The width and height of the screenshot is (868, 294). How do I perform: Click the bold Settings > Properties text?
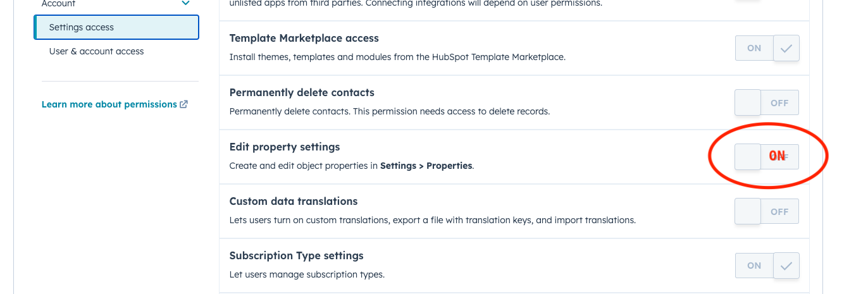coord(426,166)
